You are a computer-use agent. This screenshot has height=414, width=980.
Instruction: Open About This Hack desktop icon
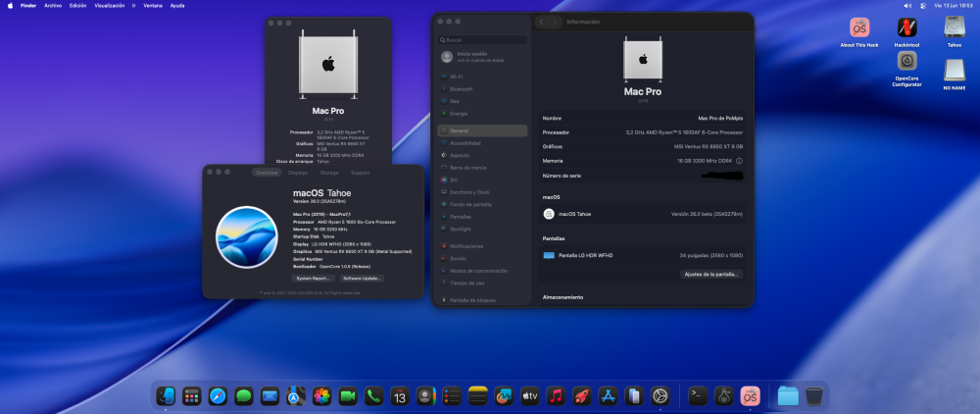coord(859,27)
